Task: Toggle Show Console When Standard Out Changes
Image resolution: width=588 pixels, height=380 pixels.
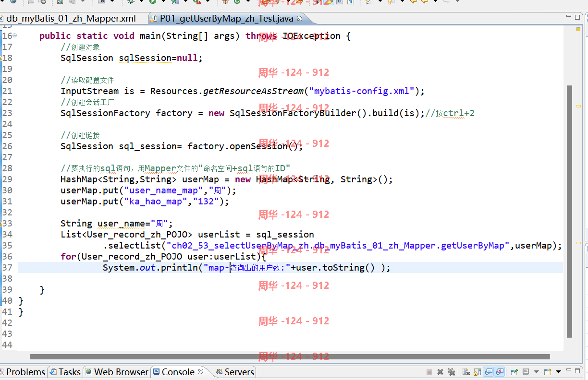Action: pyautogui.click(x=489, y=372)
